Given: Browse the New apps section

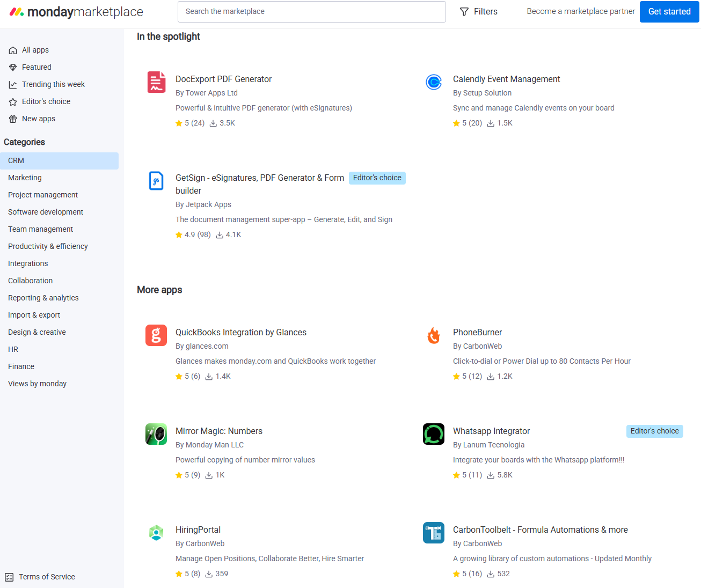Looking at the screenshot, I should tap(38, 118).
